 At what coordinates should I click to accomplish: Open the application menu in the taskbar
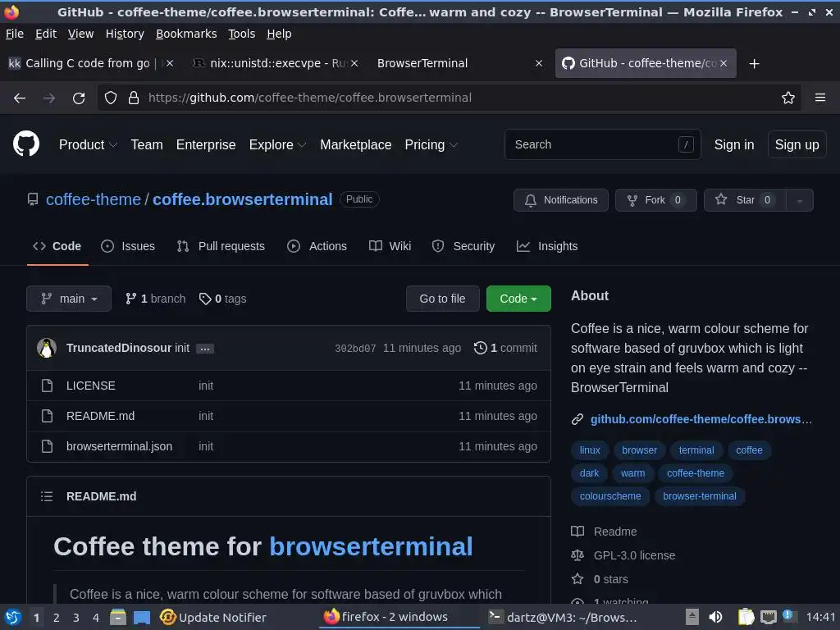point(12,618)
